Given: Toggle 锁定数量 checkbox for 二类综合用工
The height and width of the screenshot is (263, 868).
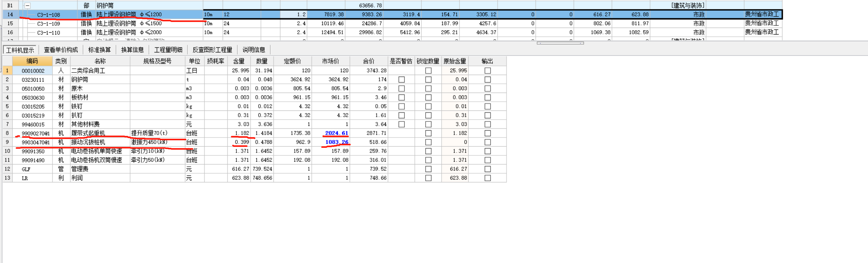Looking at the screenshot, I should tap(428, 71).
